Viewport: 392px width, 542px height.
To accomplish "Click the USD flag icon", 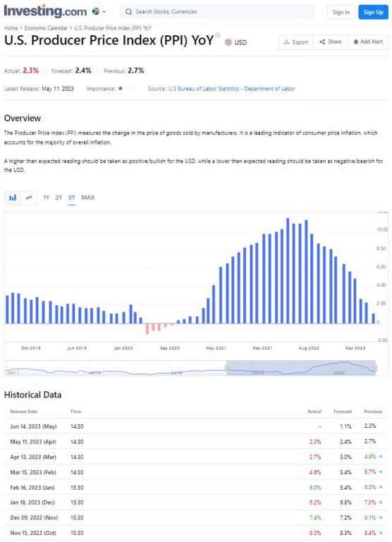I will [x=228, y=42].
